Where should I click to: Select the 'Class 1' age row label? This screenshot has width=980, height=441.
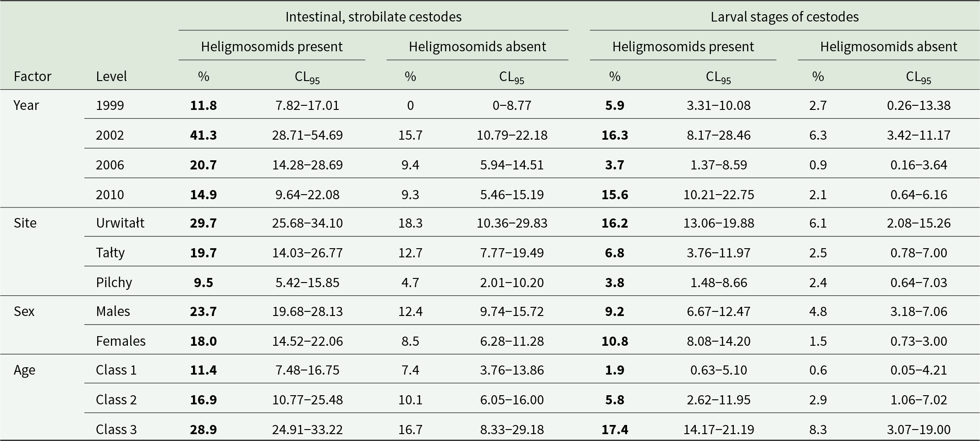coord(116,370)
